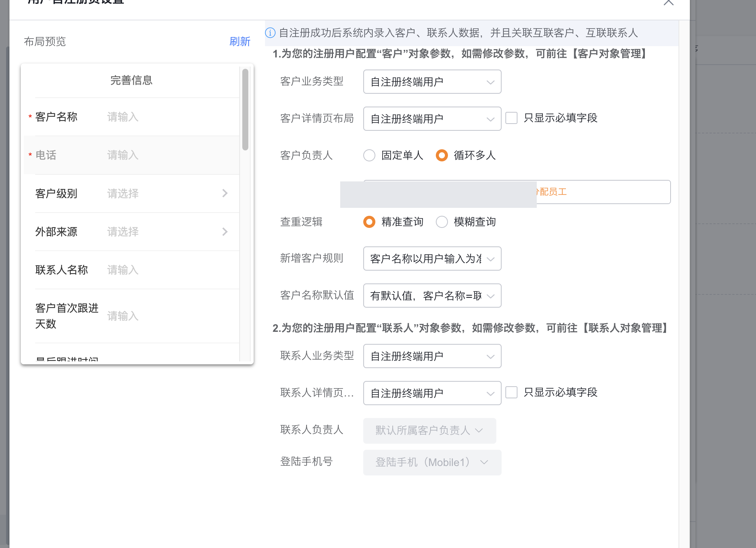This screenshot has height=548, width=756.
Task: Open the 客户名称默认值 dropdown
Action: point(432,296)
